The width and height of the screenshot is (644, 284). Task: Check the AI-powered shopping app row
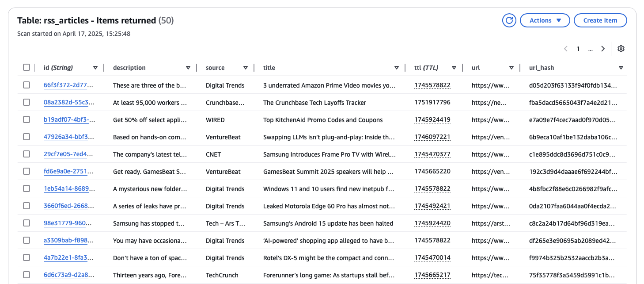(27, 240)
